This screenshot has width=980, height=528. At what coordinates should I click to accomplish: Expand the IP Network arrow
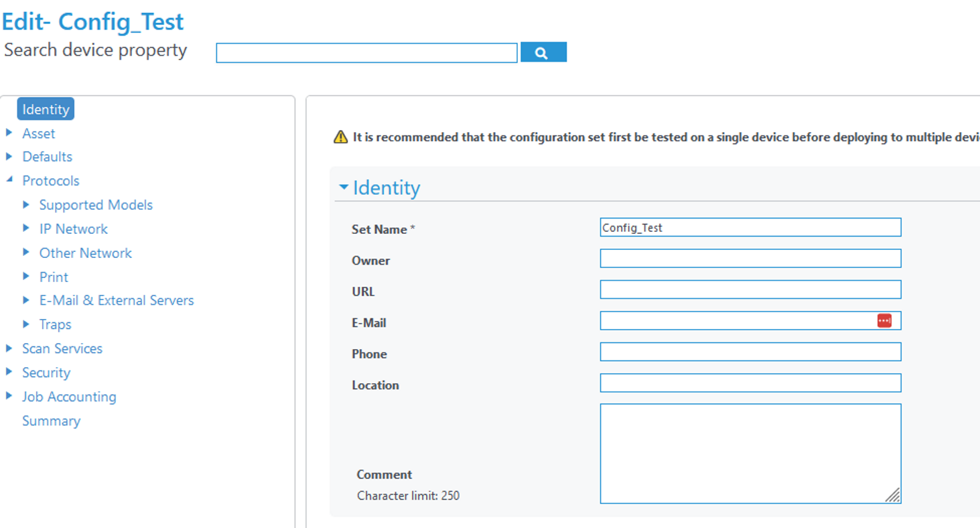(x=26, y=228)
